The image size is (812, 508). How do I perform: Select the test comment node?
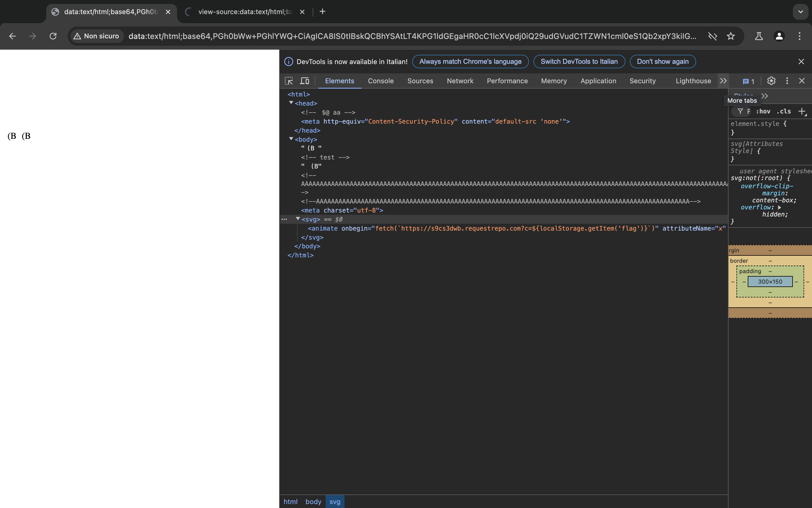tap(325, 157)
